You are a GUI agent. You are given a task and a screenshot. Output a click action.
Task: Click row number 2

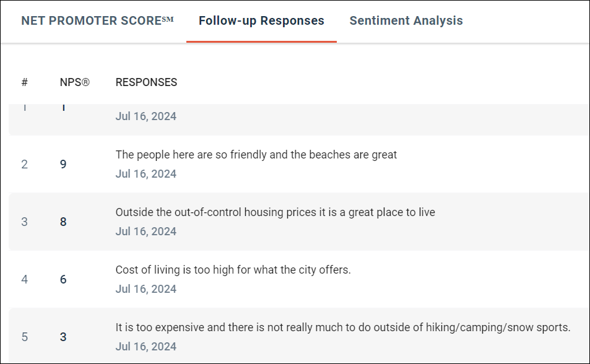pyautogui.click(x=25, y=164)
